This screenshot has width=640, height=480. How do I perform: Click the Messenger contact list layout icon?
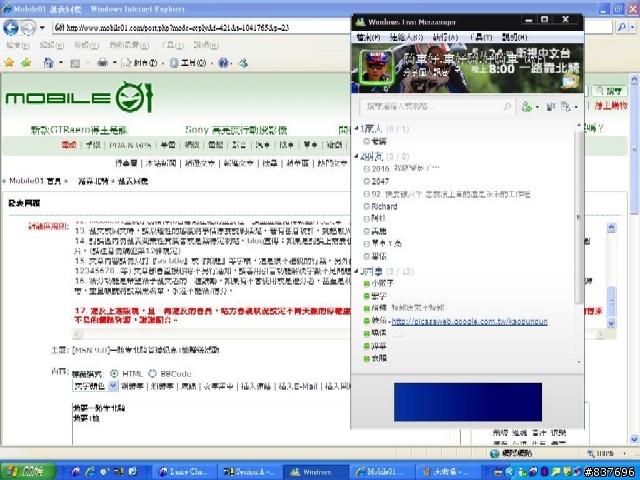[x=551, y=107]
